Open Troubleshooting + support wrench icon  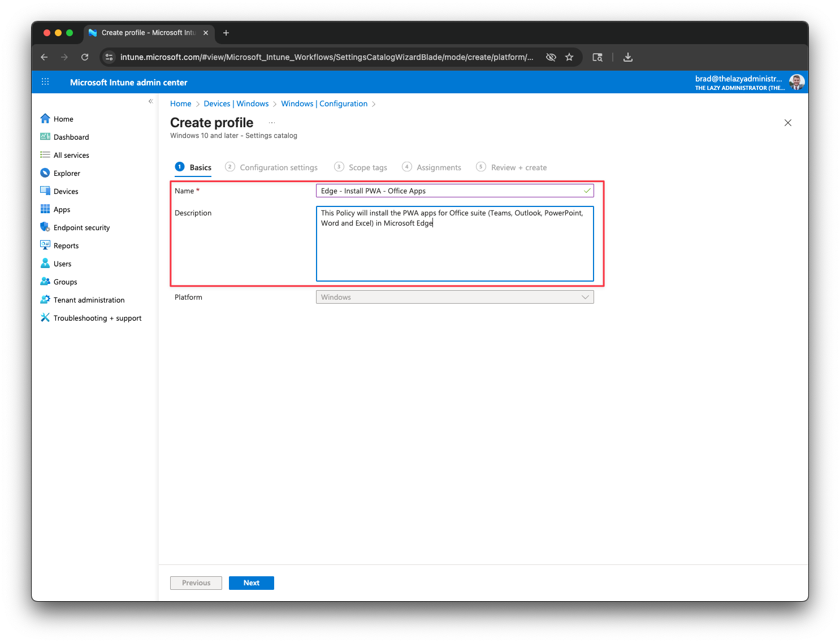pyautogui.click(x=45, y=317)
